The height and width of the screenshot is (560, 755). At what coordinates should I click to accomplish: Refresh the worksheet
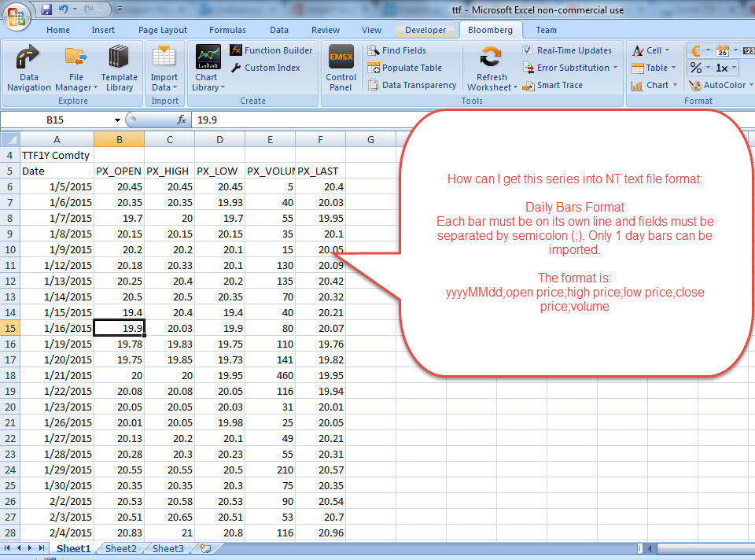pos(492,68)
